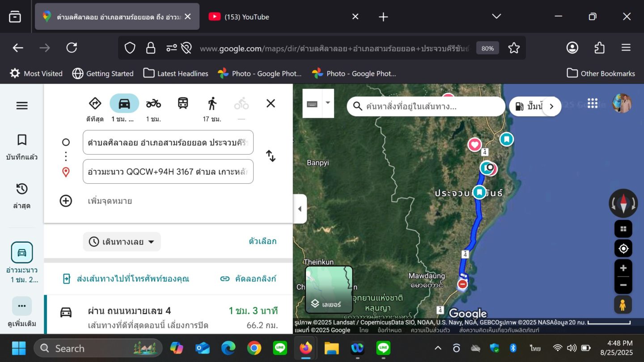Expand the input tools keyboard dropdown arrow
The width and height of the screenshot is (644, 362).
[328, 103]
